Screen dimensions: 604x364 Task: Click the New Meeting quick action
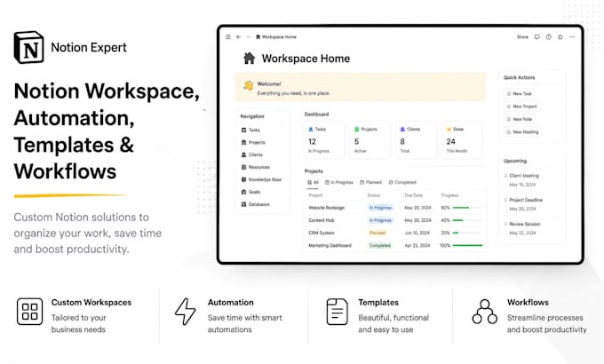[522, 131]
